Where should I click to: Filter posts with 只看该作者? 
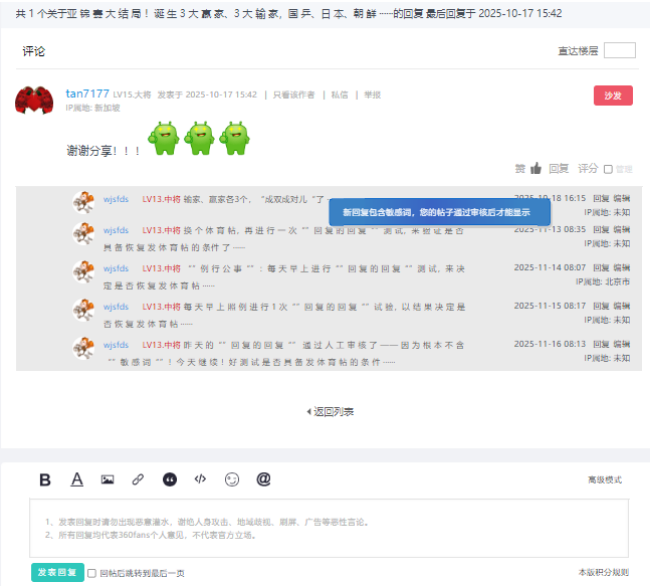point(294,95)
